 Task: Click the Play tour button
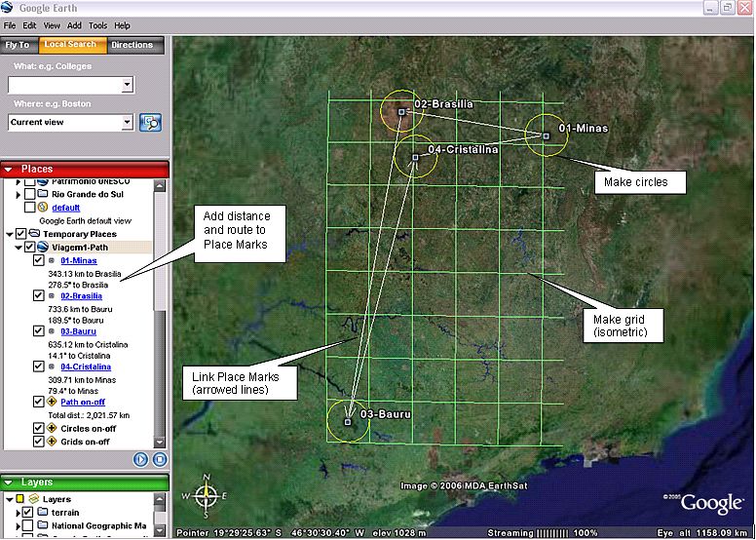pos(141,459)
